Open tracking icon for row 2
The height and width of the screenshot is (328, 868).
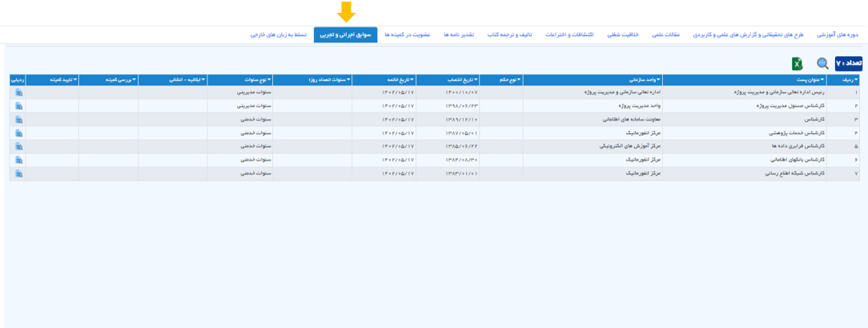(19, 106)
